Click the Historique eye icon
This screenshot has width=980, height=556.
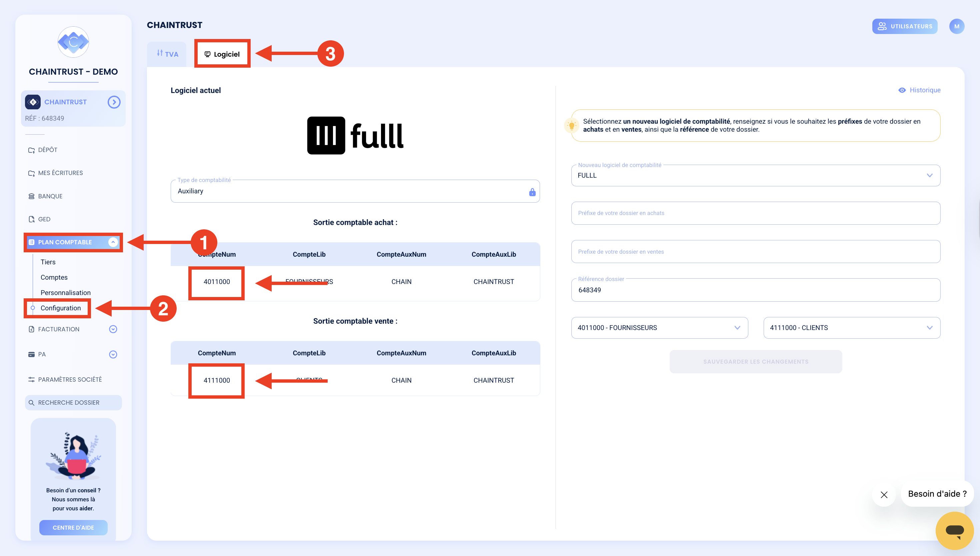902,90
